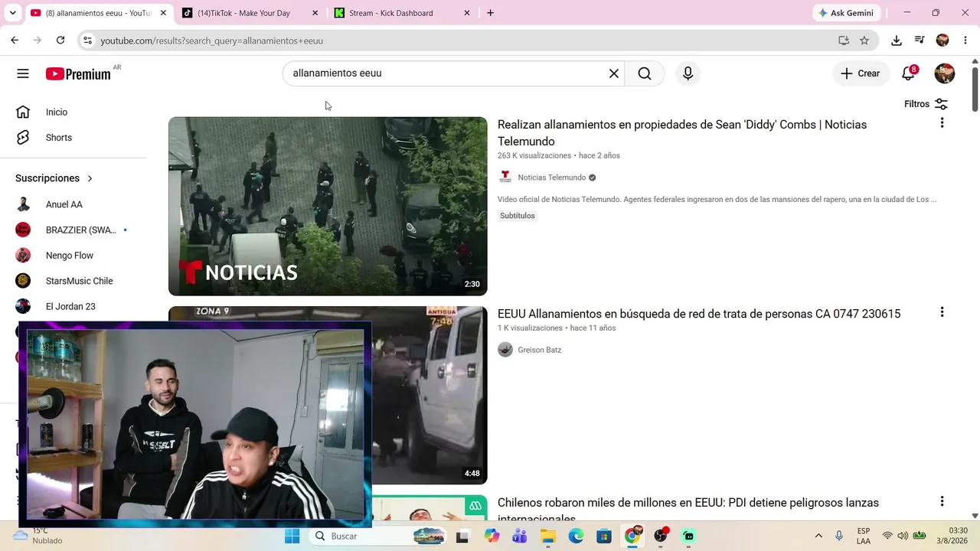Viewport: 980px width, 551px height.
Task: Open the YouTube account avatar menu
Action: pos(945,73)
